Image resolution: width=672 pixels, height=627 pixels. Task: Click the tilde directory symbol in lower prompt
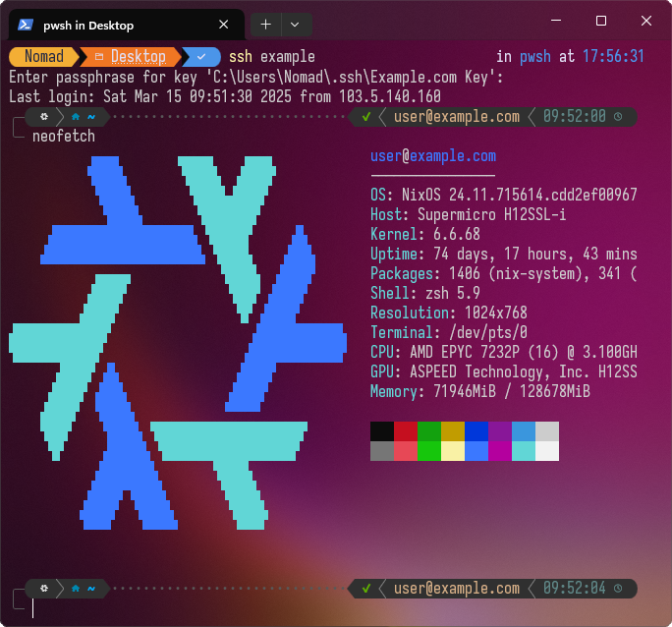91,588
